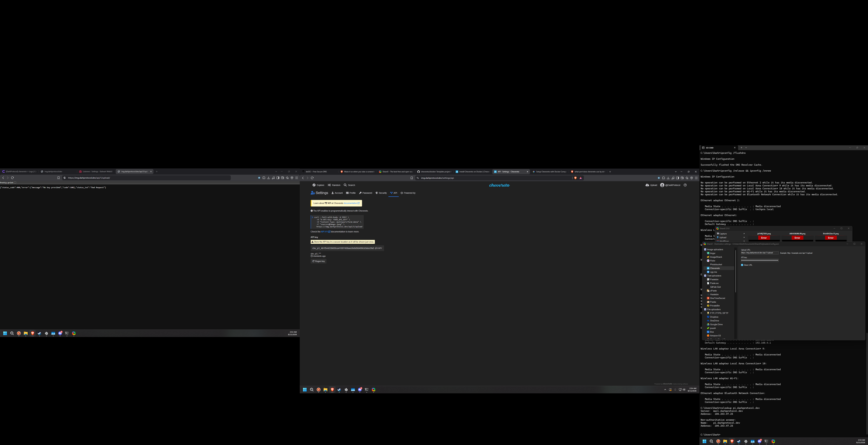Click the help question-mark icon in Chevereto

685,185
